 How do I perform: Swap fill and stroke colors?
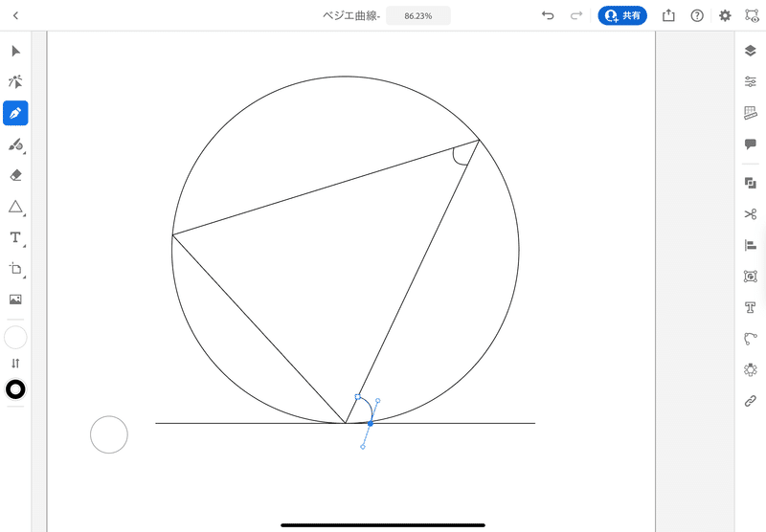pyautogui.click(x=15, y=364)
